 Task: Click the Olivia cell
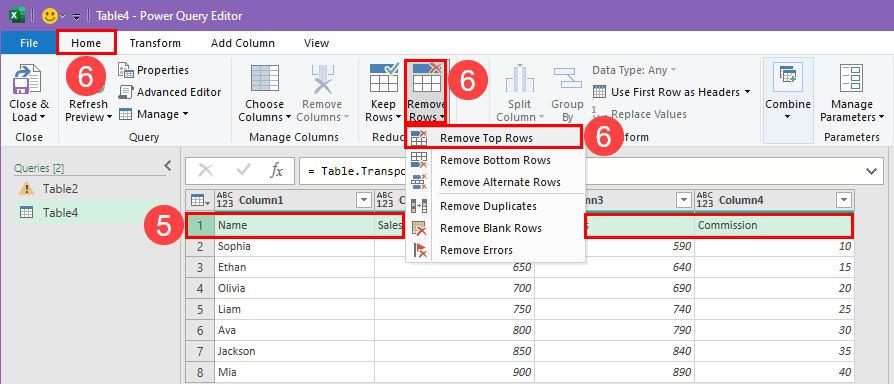click(x=294, y=289)
